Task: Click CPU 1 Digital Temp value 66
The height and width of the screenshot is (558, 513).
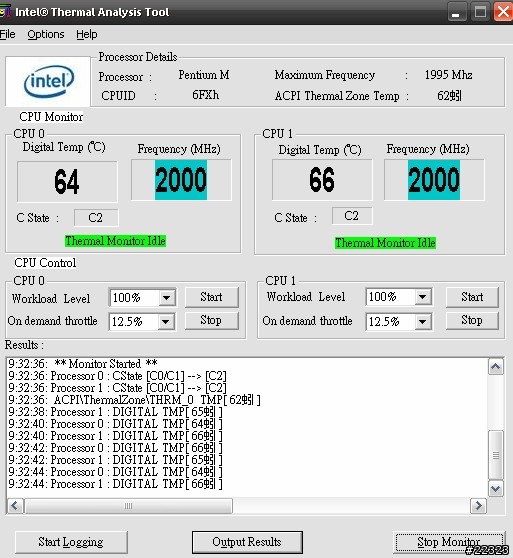Action: [x=322, y=180]
